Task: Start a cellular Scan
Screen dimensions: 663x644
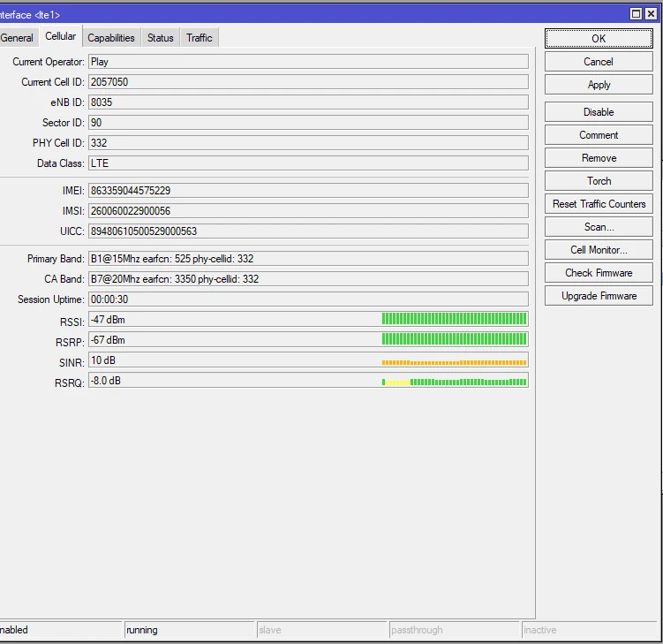Action: click(599, 227)
